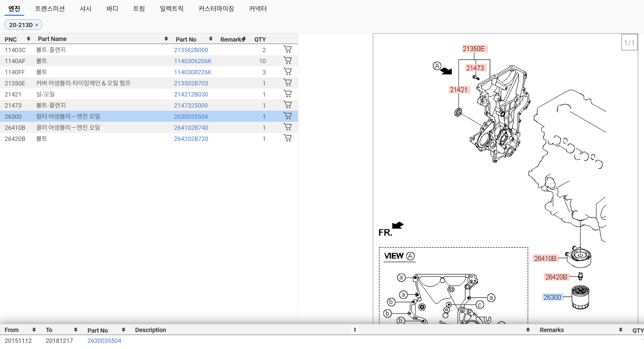The height and width of the screenshot is (349, 644).
Task: Click the 21350E callout in the diagram
Action: click(473, 49)
